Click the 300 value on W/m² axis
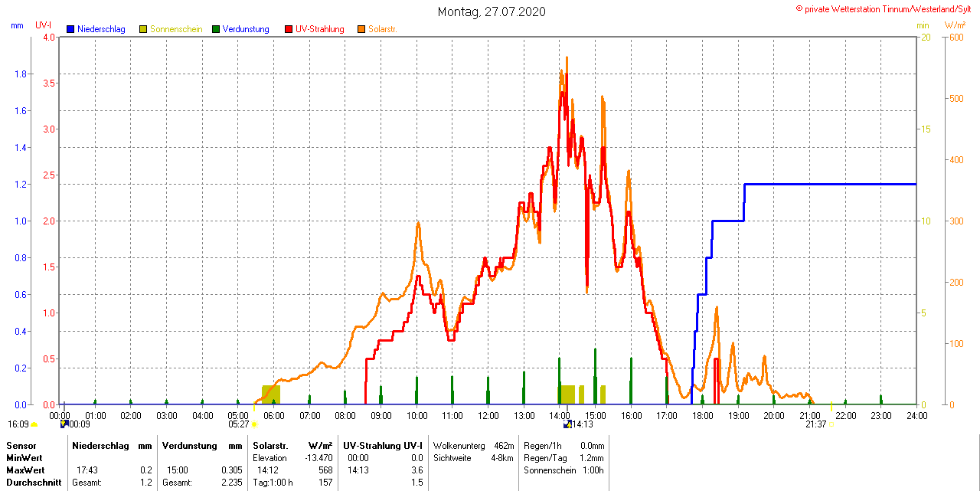 point(956,221)
